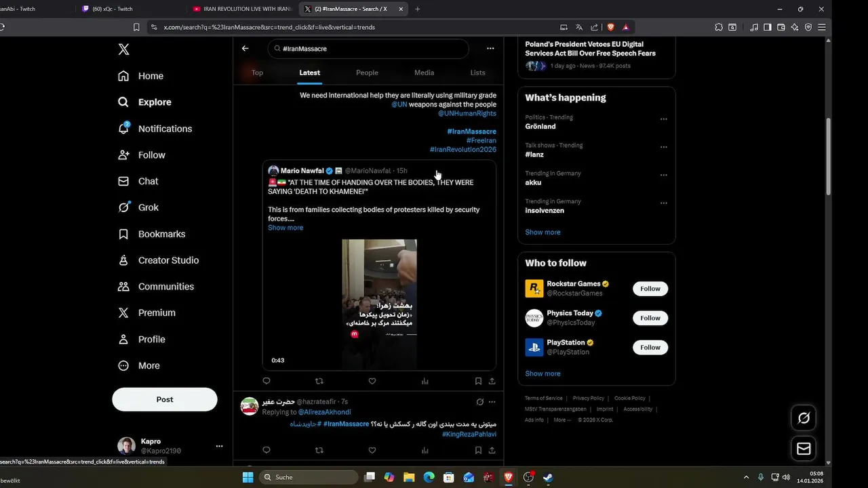Like the hazrateafir post
The height and width of the screenshot is (488, 868).
[372, 450]
